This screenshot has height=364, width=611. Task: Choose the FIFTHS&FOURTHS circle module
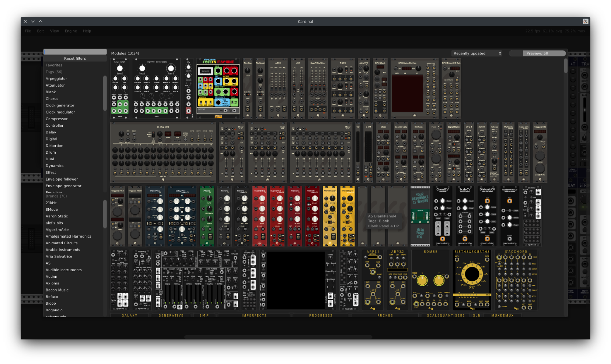pos(472,280)
